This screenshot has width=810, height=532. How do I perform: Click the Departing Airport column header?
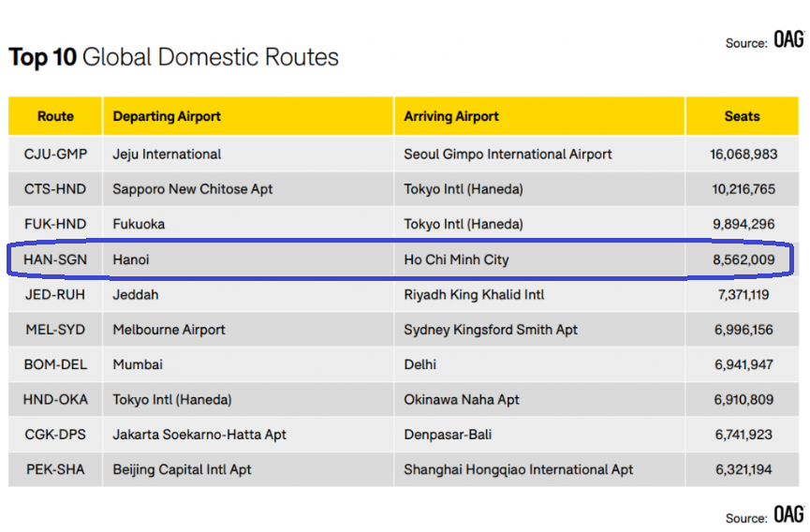tap(167, 117)
